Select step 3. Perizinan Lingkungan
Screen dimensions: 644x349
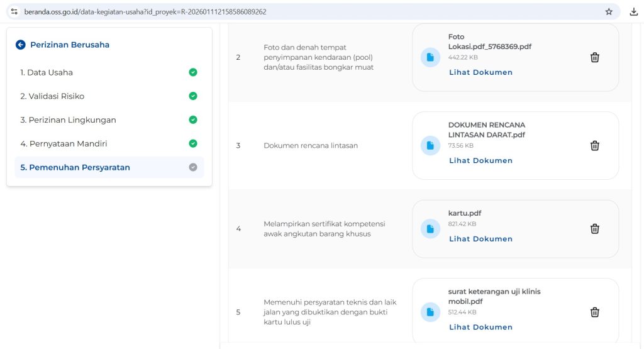point(68,120)
